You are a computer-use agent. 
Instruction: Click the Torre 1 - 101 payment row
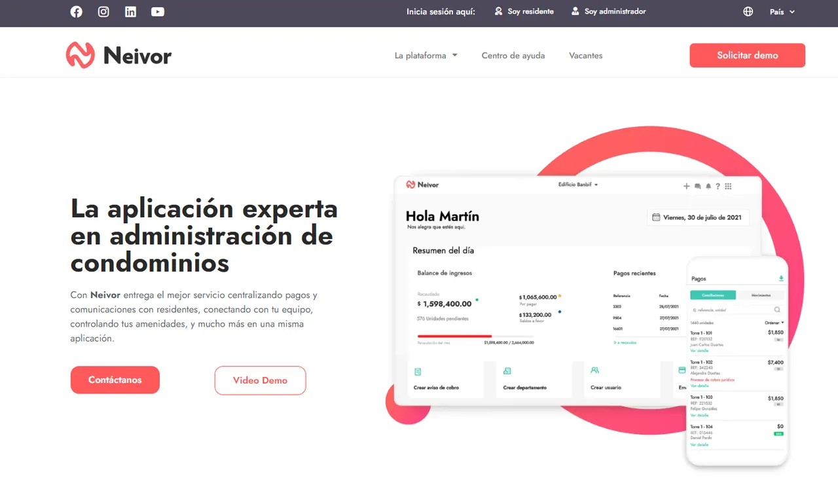pos(737,341)
